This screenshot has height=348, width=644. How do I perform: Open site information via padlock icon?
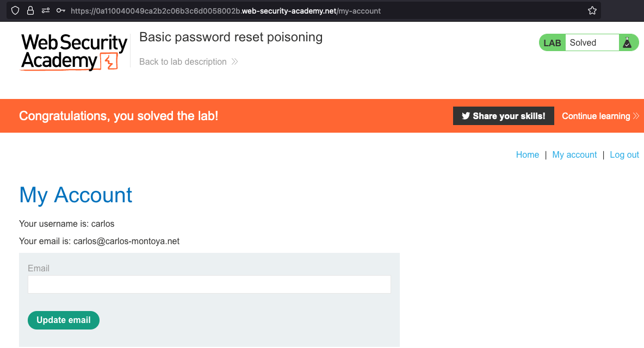30,11
